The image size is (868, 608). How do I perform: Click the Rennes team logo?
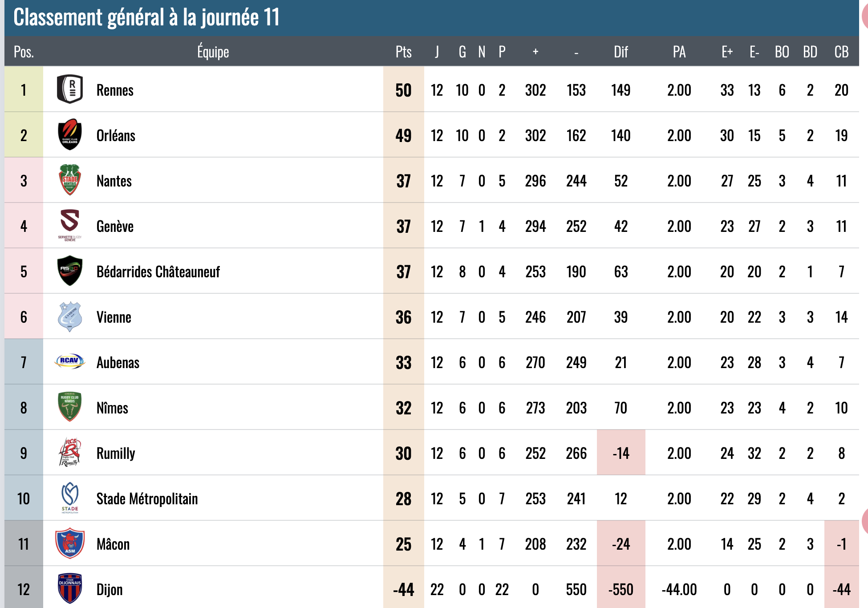[70, 89]
